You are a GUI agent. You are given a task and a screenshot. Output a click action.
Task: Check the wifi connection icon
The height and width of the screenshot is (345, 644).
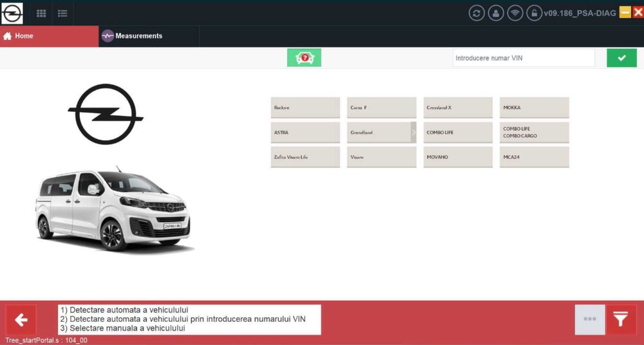pyautogui.click(x=515, y=13)
